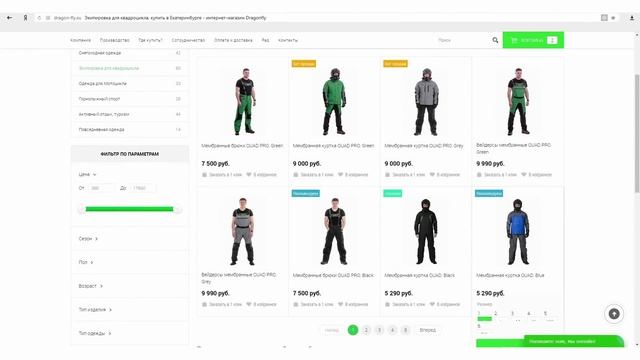Expand the Цена filter section
The width and height of the screenshot is (640, 360).
[x=87, y=174]
